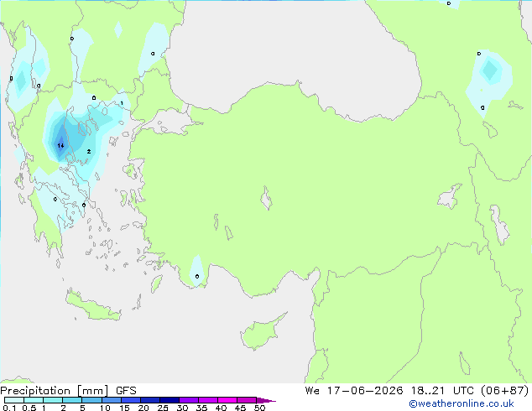Click the legend label "30"

point(182,408)
